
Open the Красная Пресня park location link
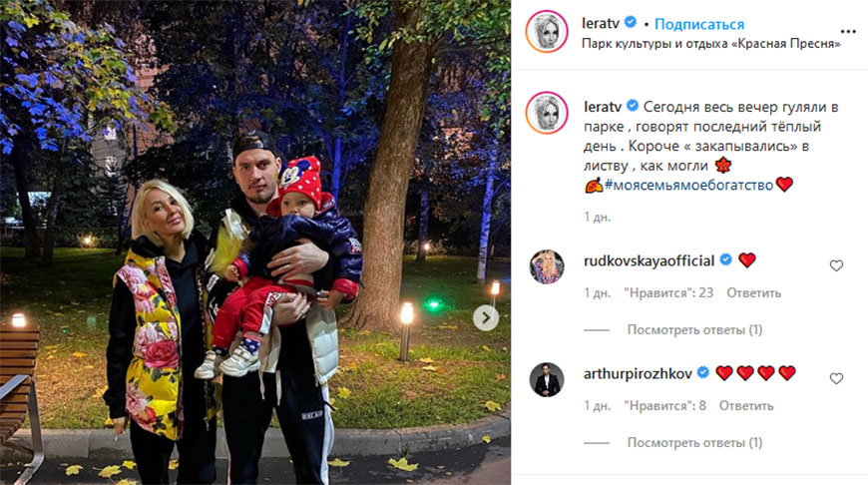[711, 44]
